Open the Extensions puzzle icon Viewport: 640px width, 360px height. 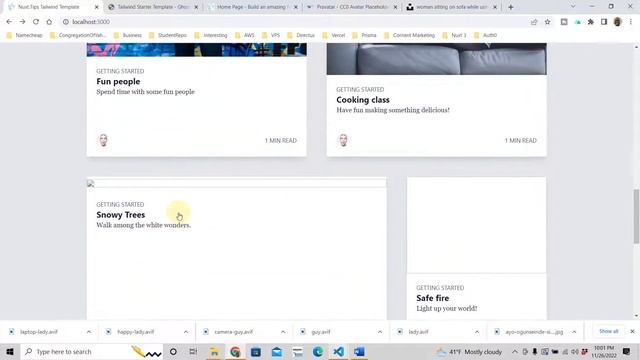pyautogui.click(x=591, y=22)
